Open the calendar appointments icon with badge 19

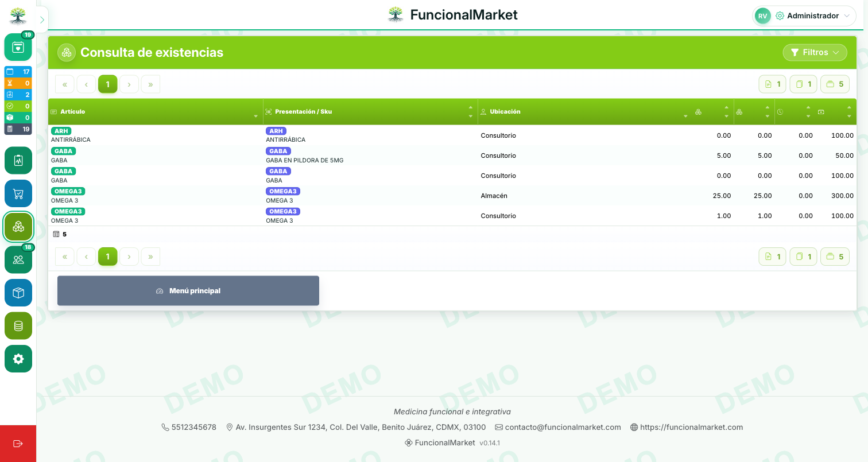tap(18, 47)
